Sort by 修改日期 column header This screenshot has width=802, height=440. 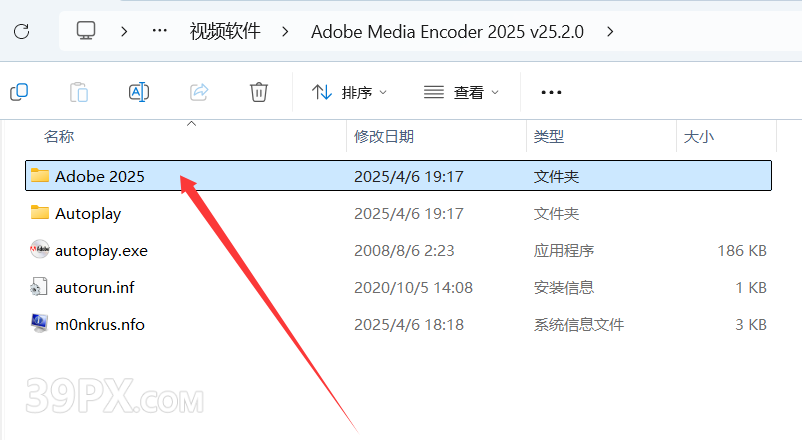(384, 137)
